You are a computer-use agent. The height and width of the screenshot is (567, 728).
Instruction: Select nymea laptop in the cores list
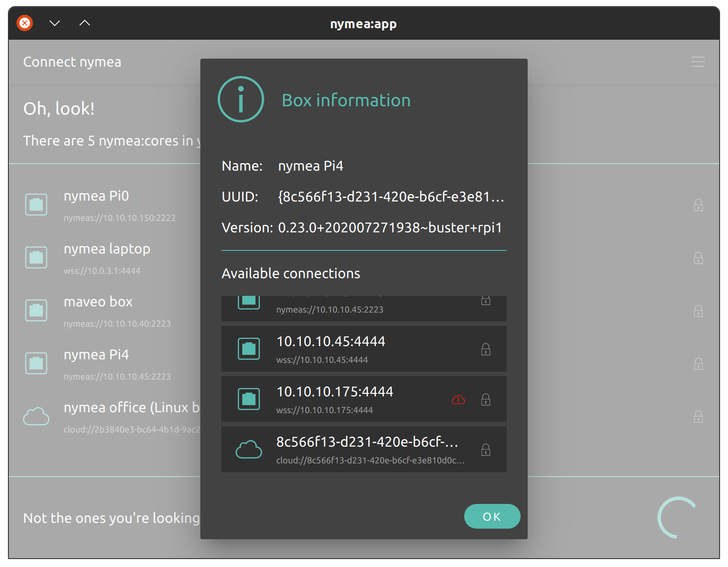(105, 258)
